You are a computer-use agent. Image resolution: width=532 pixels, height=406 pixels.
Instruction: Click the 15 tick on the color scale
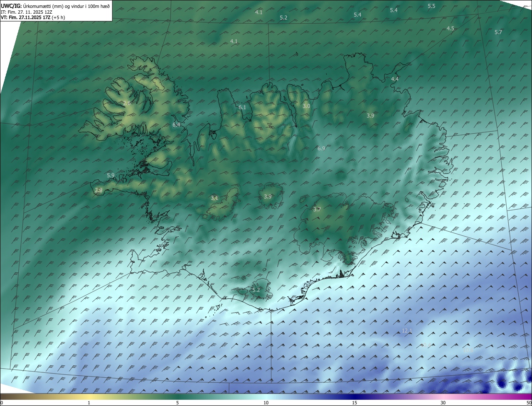[x=355, y=403]
